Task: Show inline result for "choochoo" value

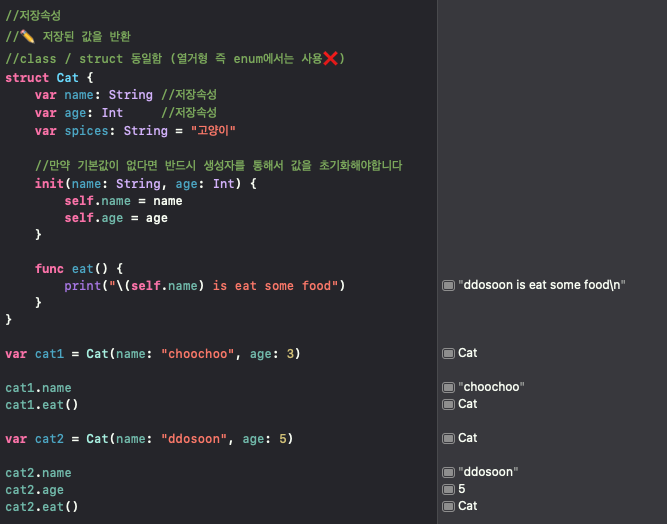Action: tap(448, 387)
